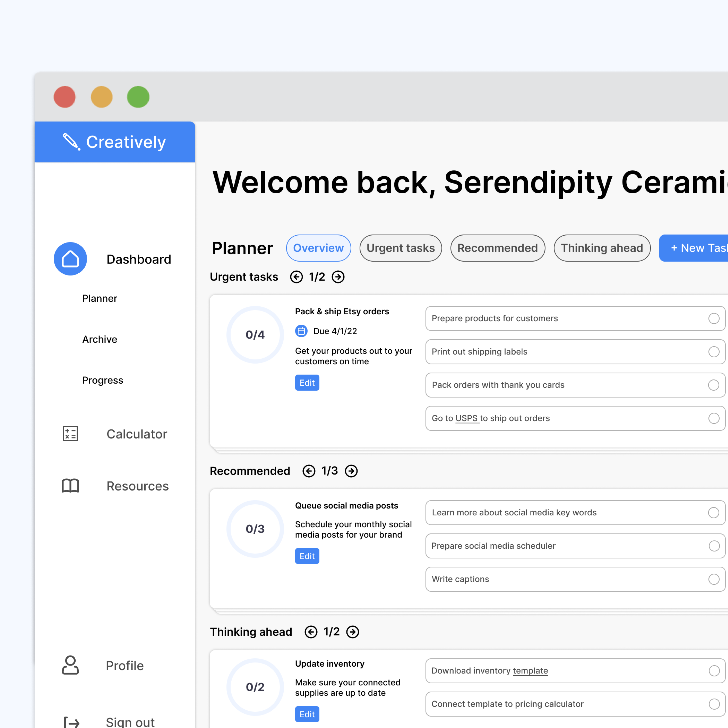Click the Creatively brand name
This screenshot has width=728, height=728.
[x=126, y=142]
